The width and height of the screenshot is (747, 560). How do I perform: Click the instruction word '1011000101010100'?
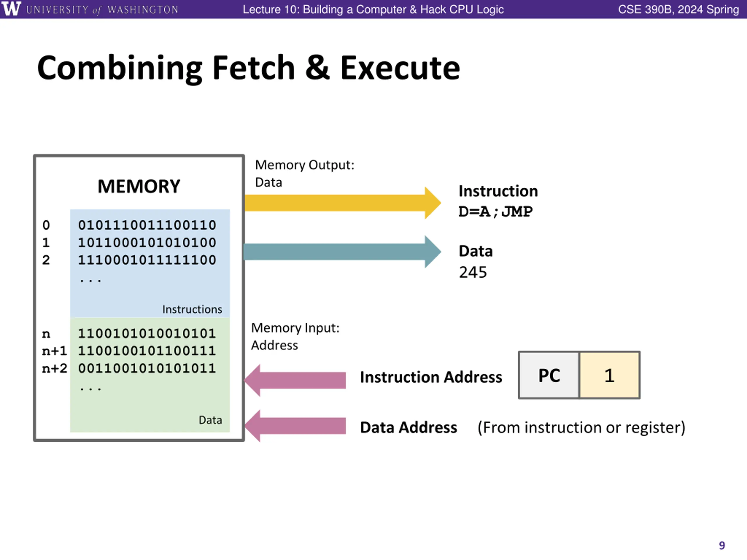click(x=147, y=242)
